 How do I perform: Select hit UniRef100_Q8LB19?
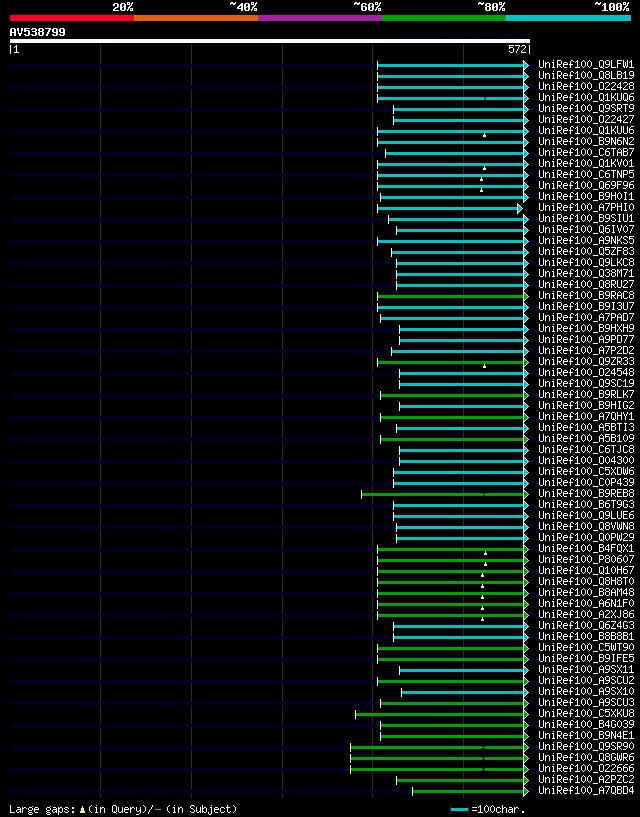pyautogui.click(x=586, y=76)
